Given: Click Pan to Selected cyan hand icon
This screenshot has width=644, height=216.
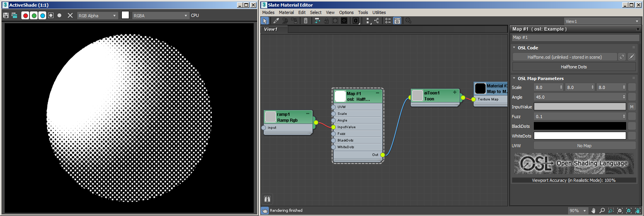Looking at the screenshot, I should [x=638, y=211].
